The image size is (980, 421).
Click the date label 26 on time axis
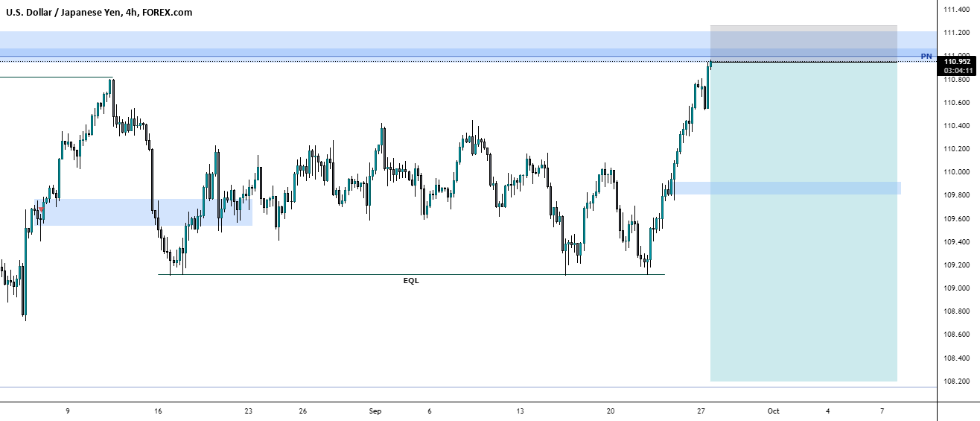click(302, 411)
